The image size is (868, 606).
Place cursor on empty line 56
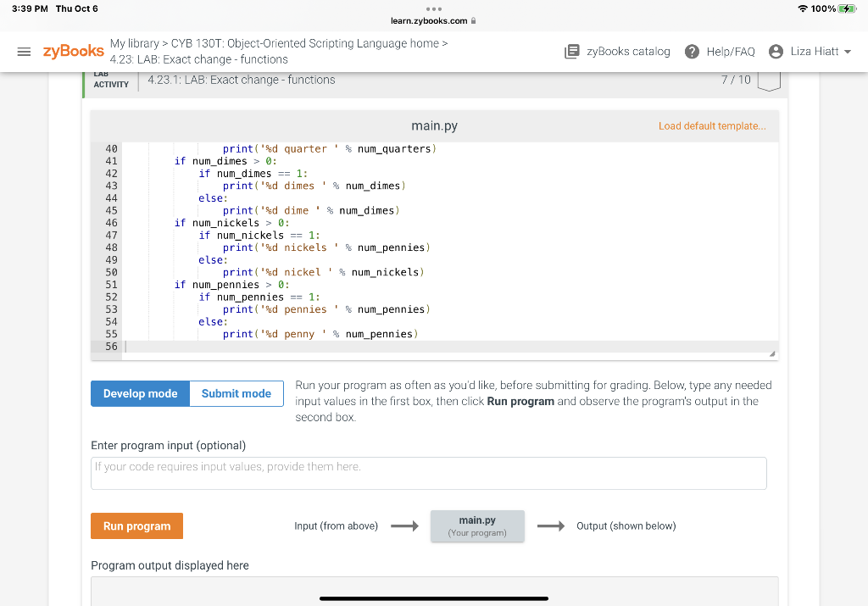tap(450, 347)
